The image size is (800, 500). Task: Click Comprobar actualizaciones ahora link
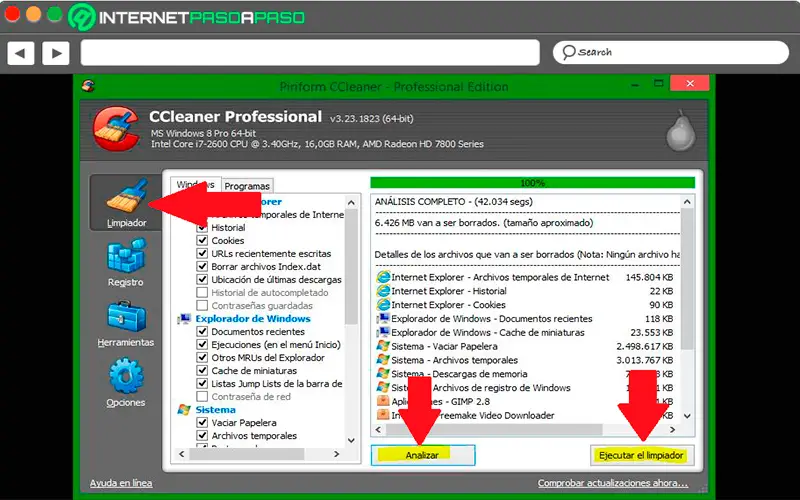pos(613,483)
